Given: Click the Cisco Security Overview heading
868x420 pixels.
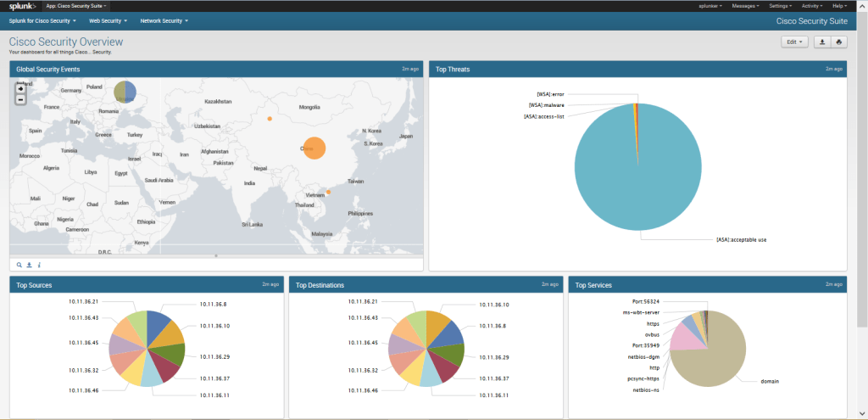Looking at the screenshot, I should pyautogui.click(x=66, y=42).
